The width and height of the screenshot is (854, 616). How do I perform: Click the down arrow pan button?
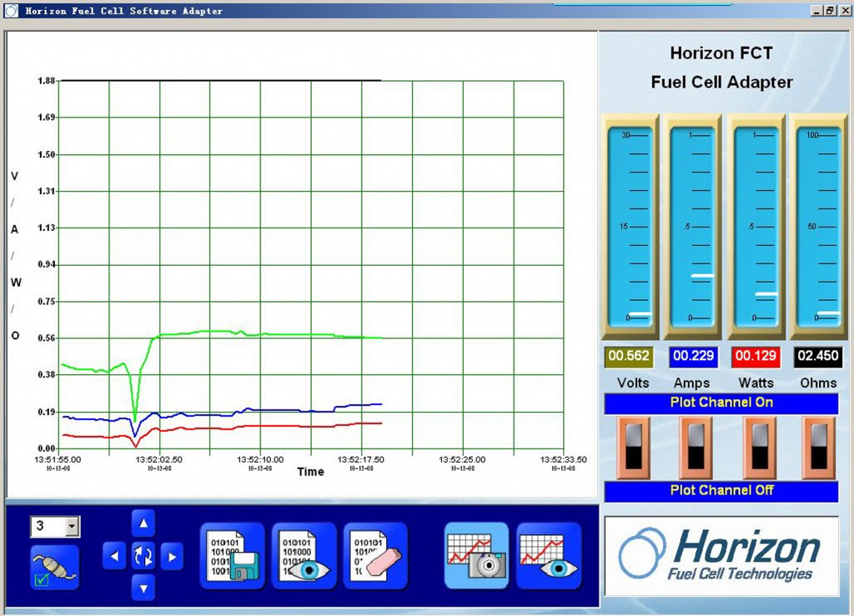[143, 588]
